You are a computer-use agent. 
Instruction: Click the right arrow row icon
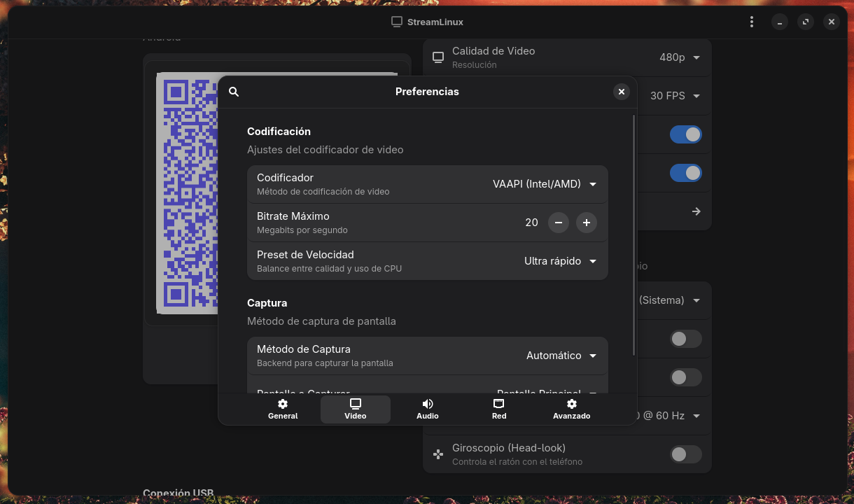pos(696,211)
